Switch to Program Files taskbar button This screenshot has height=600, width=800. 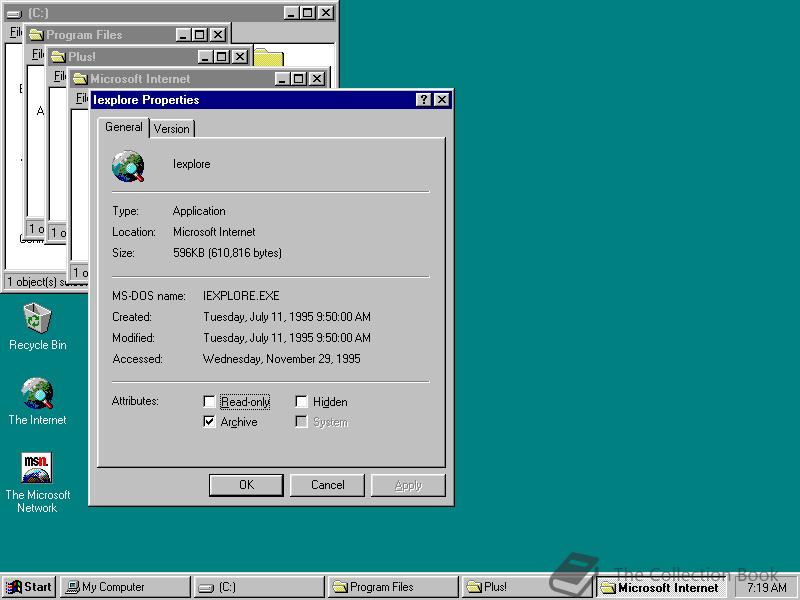[393, 587]
